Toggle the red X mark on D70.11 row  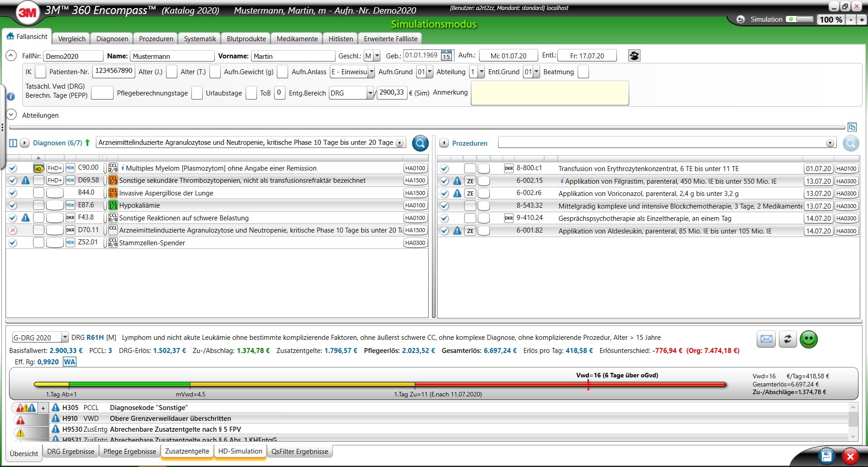tap(13, 230)
